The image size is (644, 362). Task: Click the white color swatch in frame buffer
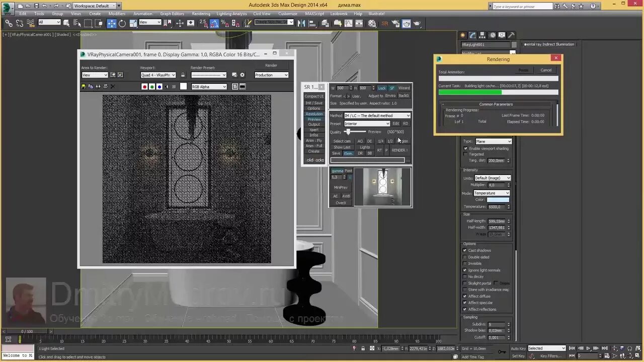click(183, 86)
